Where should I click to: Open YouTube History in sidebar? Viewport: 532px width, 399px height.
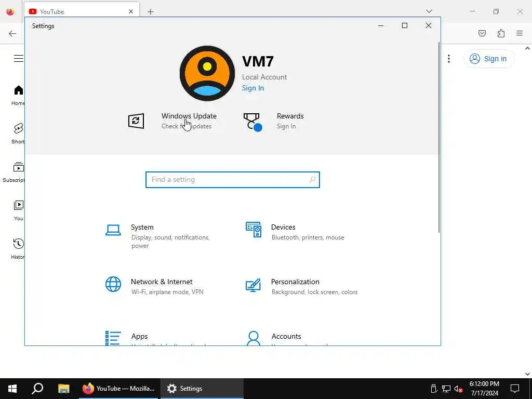[18, 249]
